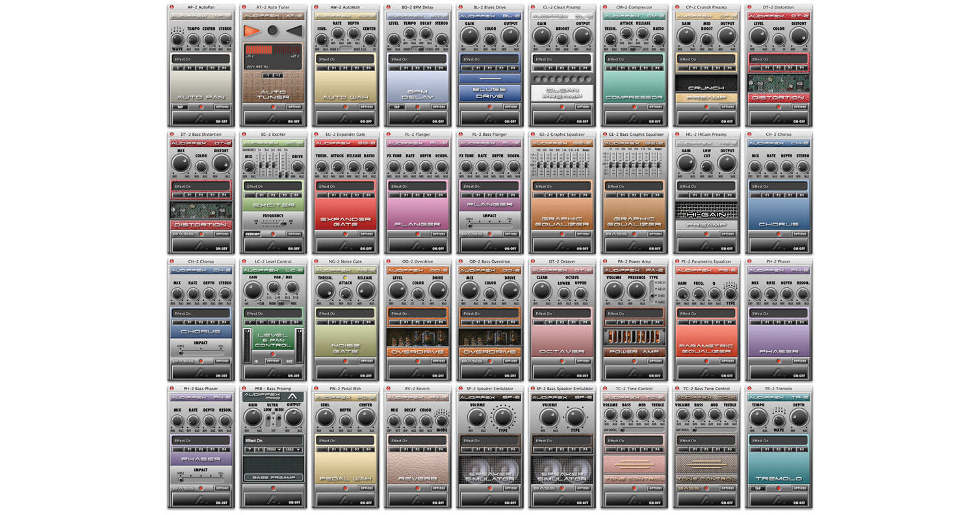Screen dimensions: 980x515
Task: Click the -1 button in Auto Tuner
Action: tap(268, 76)
